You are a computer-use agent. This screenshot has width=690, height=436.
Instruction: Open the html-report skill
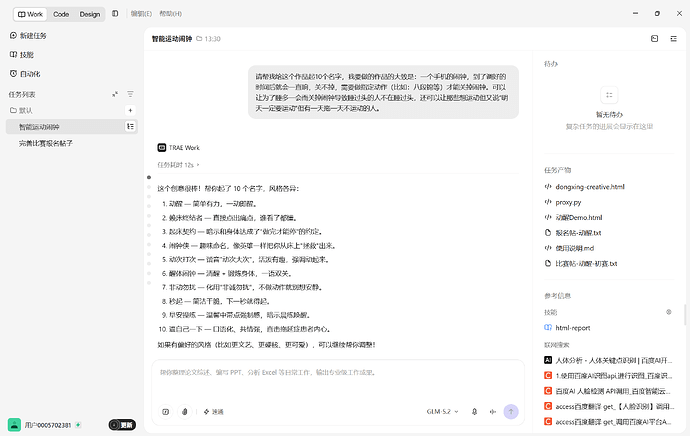(572, 328)
